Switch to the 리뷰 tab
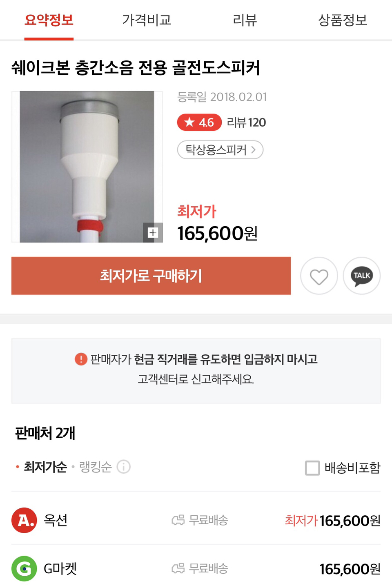The height and width of the screenshot is (588, 392). tap(245, 20)
